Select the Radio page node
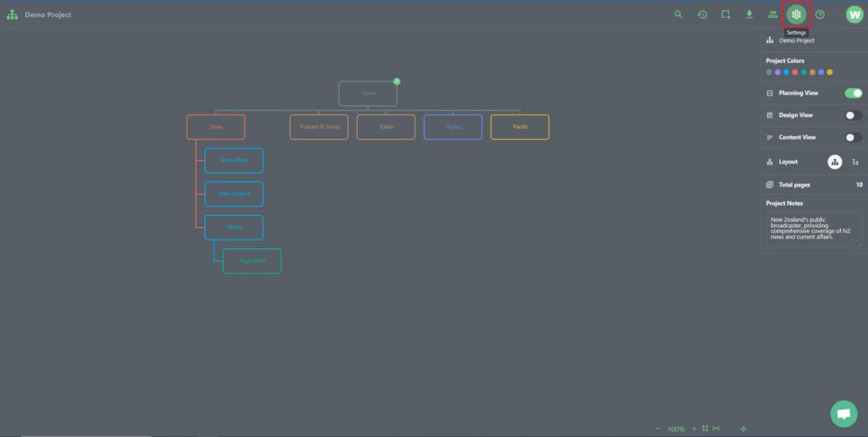The width and height of the screenshot is (868, 437). (387, 127)
